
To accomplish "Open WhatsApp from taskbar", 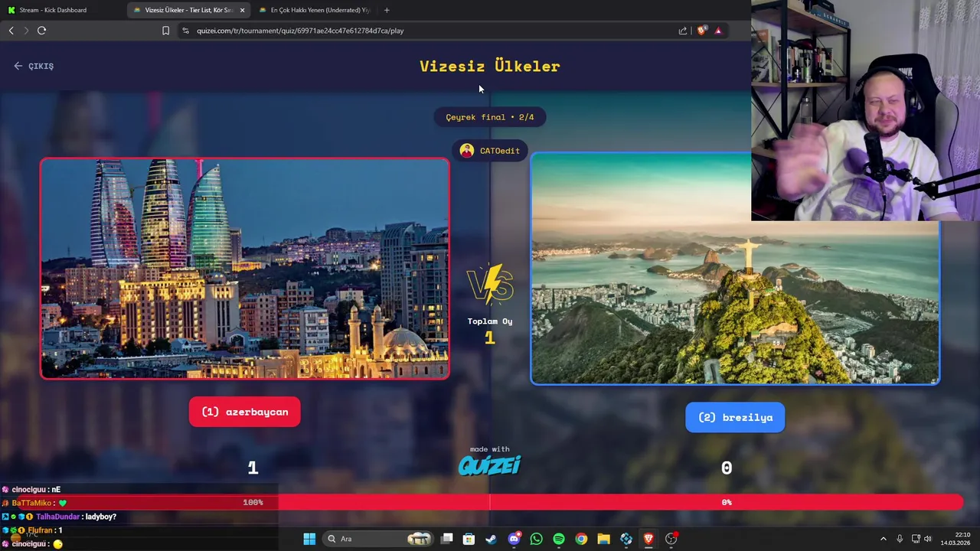I will 536,539.
